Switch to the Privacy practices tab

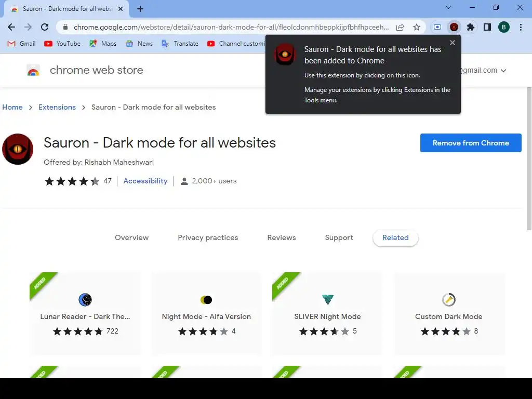[x=208, y=237]
